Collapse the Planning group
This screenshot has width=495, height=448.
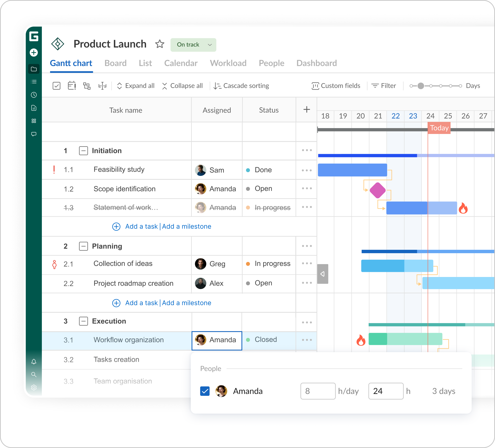[x=83, y=246]
